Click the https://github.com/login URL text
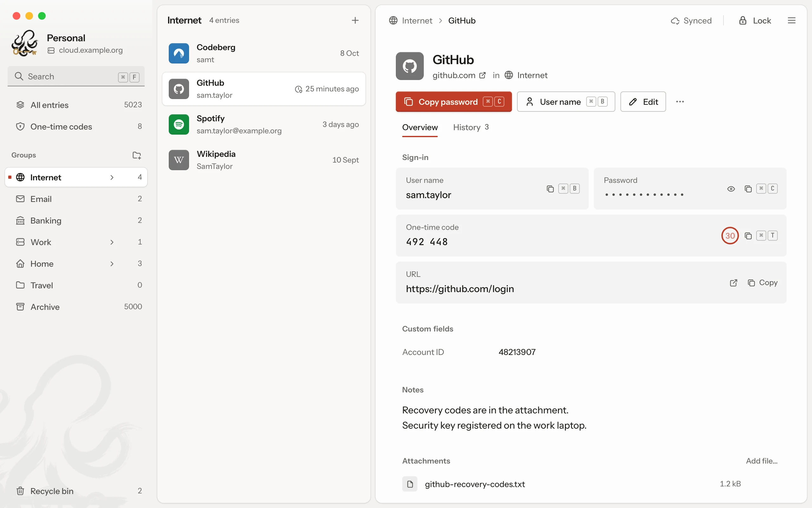 pos(460,289)
